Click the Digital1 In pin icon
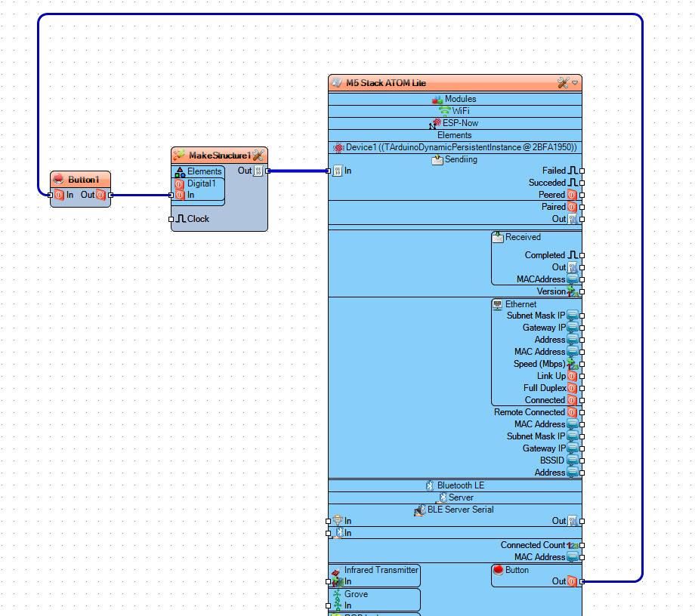 point(179,195)
